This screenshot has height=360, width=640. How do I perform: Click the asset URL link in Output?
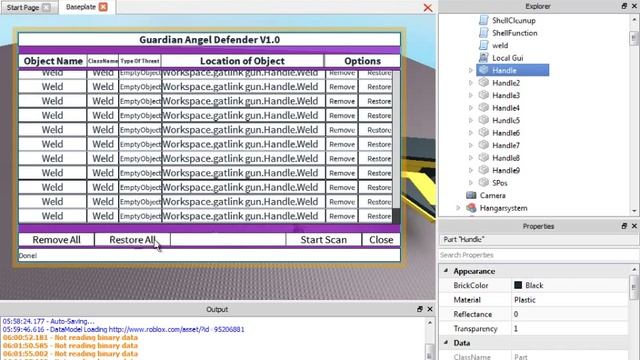point(176,329)
